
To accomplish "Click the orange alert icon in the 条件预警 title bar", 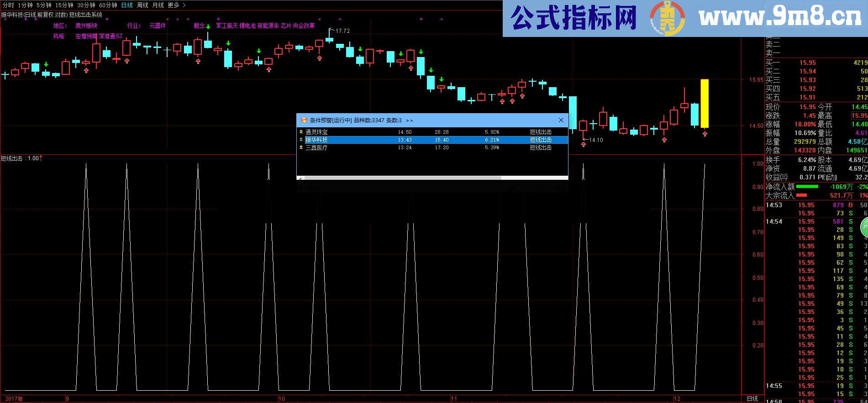I will (304, 120).
